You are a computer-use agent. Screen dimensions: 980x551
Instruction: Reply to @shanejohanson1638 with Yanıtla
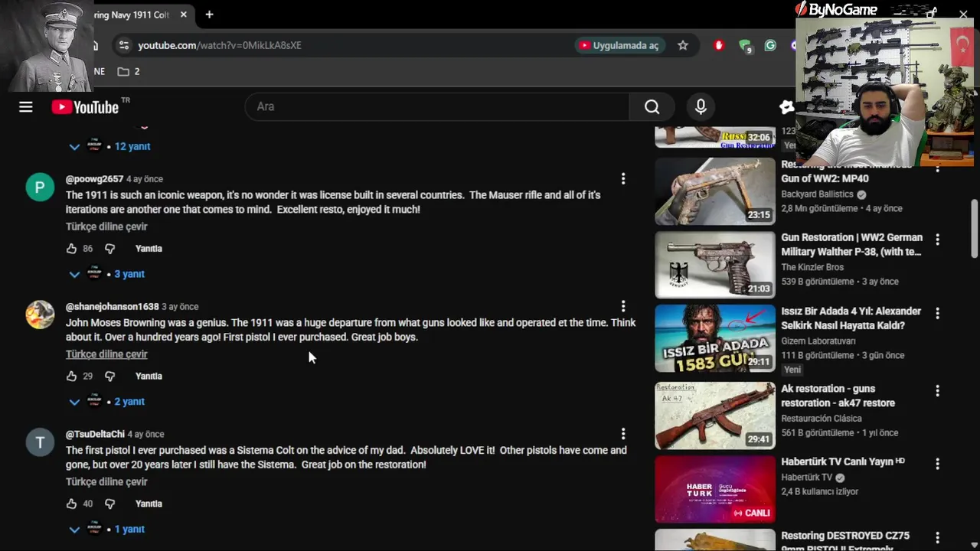pyautogui.click(x=149, y=377)
